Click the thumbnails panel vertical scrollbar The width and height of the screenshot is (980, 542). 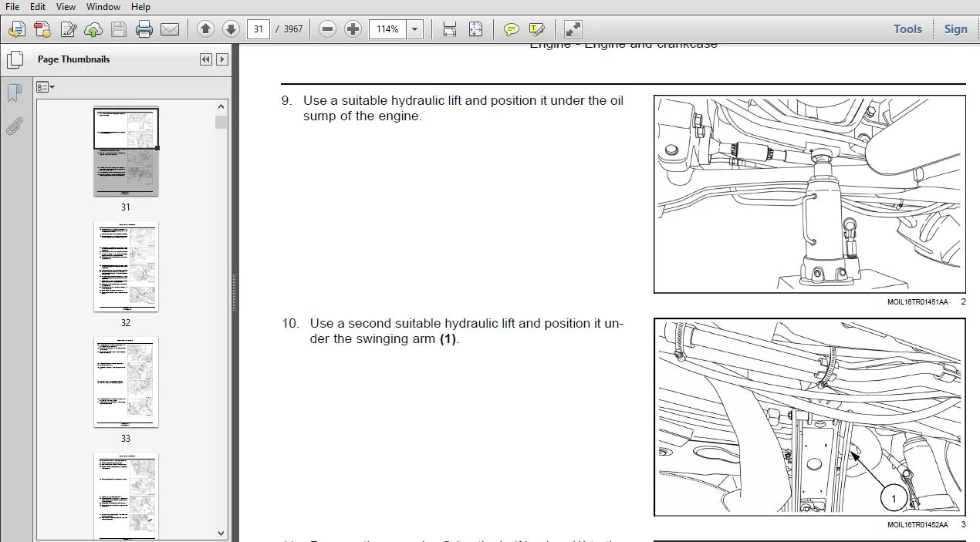point(221,320)
